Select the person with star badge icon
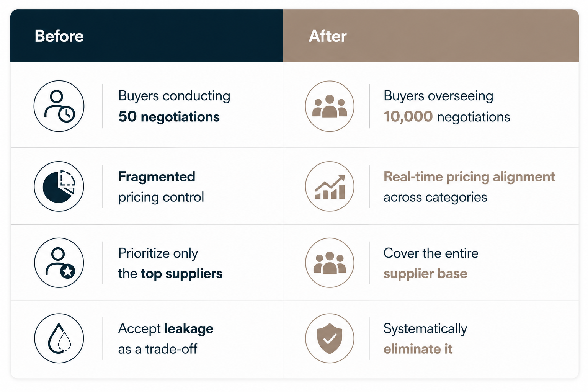The height and width of the screenshot is (392, 588). pyautogui.click(x=59, y=263)
